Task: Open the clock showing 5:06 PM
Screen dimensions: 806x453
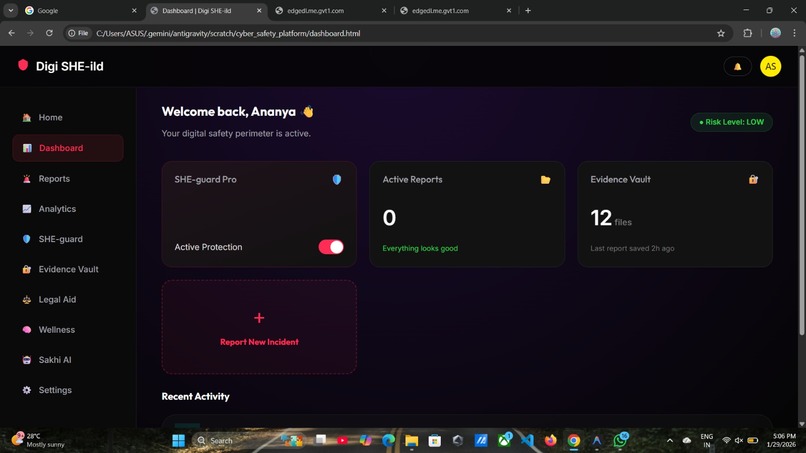Action: tap(781, 440)
